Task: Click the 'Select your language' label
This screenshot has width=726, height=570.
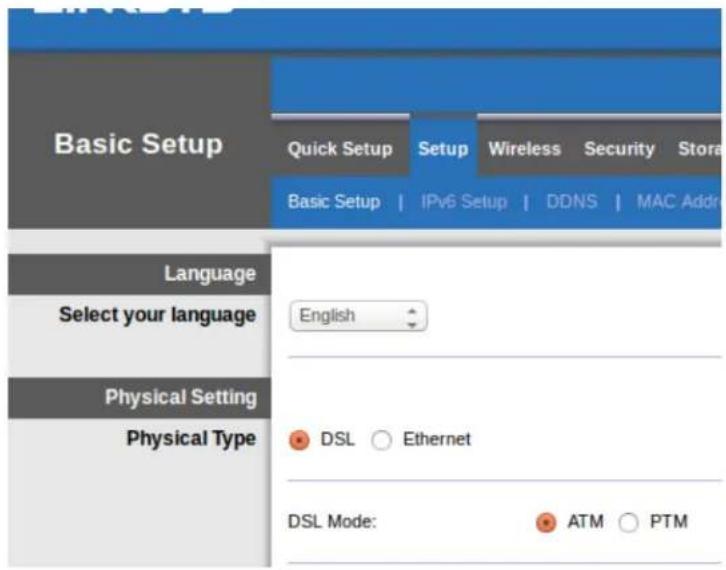Action: click(x=157, y=315)
